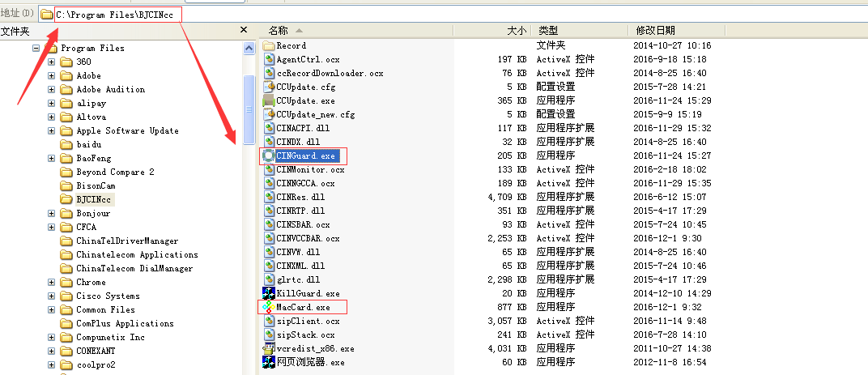The width and height of the screenshot is (868, 375).
Task: Select BJCINcc folder in tree
Action: coord(94,199)
